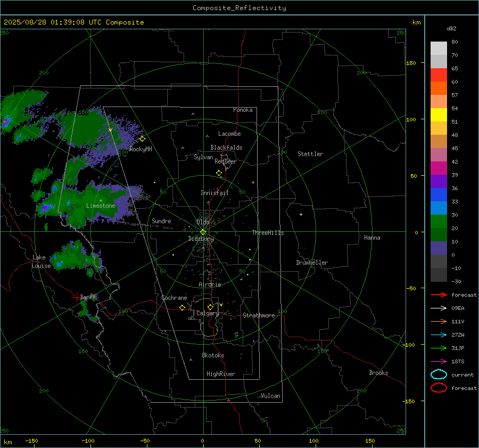Screen dimensions: 479x448
Task: Click the yellow diamond marker at RockyMH
Action: pyautogui.click(x=142, y=139)
